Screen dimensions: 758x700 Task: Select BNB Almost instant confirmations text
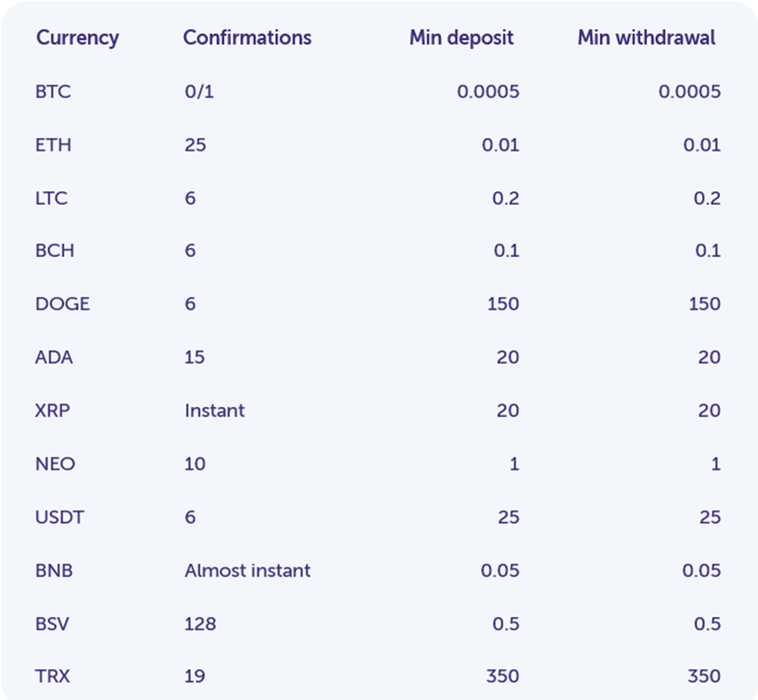247,570
